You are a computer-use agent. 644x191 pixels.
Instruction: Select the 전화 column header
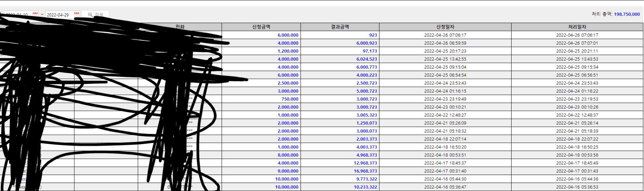(x=180, y=27)
